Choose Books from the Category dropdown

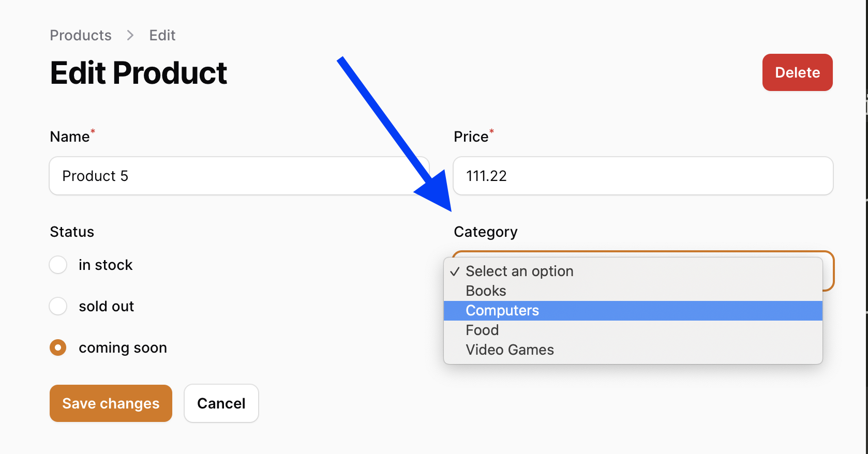(633, 291)
